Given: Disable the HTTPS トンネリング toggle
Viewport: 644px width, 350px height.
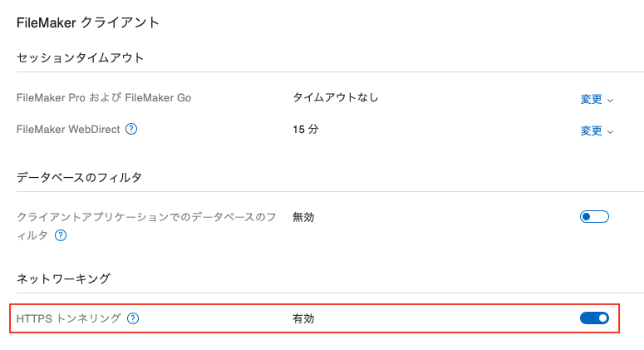Looking at the screenshot, I should pos(594,318).
